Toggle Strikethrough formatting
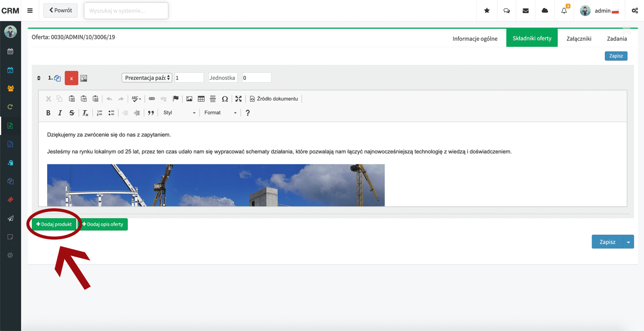Screen dimensions: 644x331 (72, 113)
